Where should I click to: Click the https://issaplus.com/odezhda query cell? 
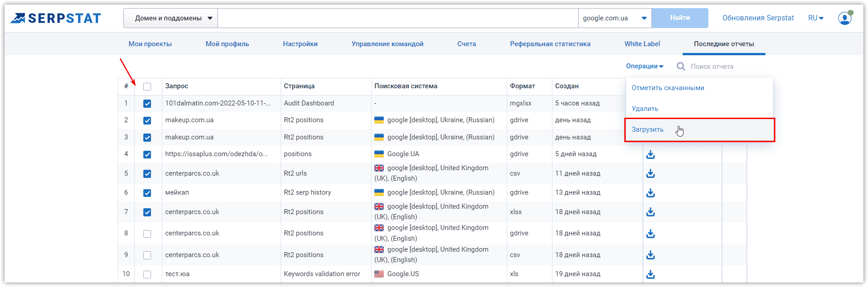217,154
